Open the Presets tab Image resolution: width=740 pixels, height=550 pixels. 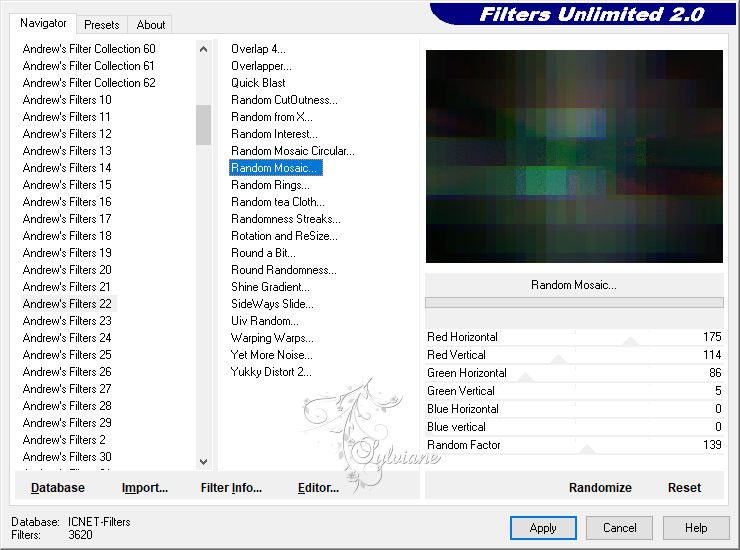pos(101,25)
